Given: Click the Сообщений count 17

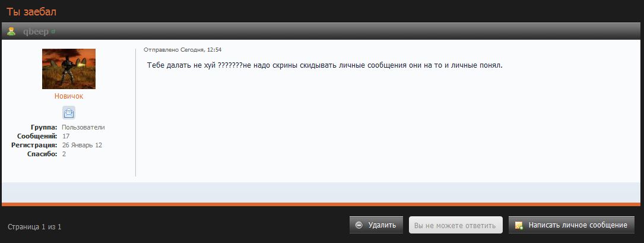Looking at the screenshot, I should pos(66,136).
